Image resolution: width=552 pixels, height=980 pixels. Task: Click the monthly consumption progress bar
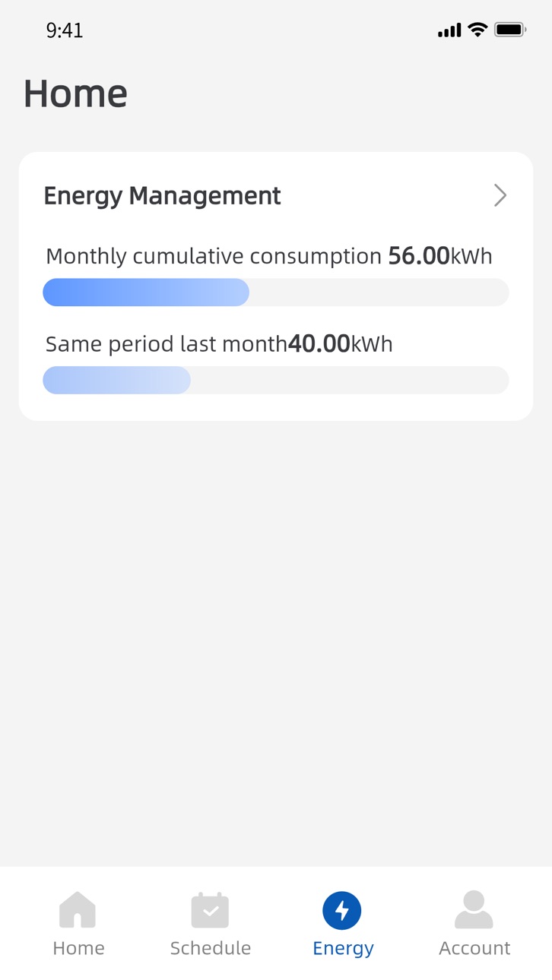coord(275,292)
